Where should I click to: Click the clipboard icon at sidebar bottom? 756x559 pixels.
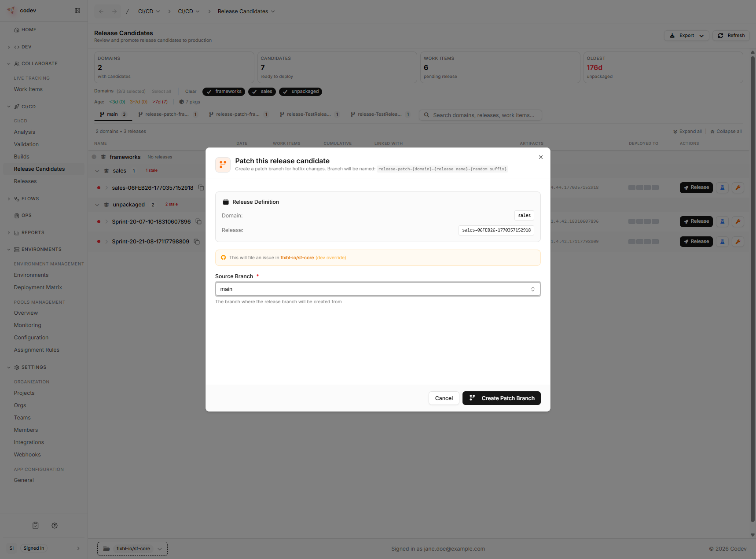(35, 526)
